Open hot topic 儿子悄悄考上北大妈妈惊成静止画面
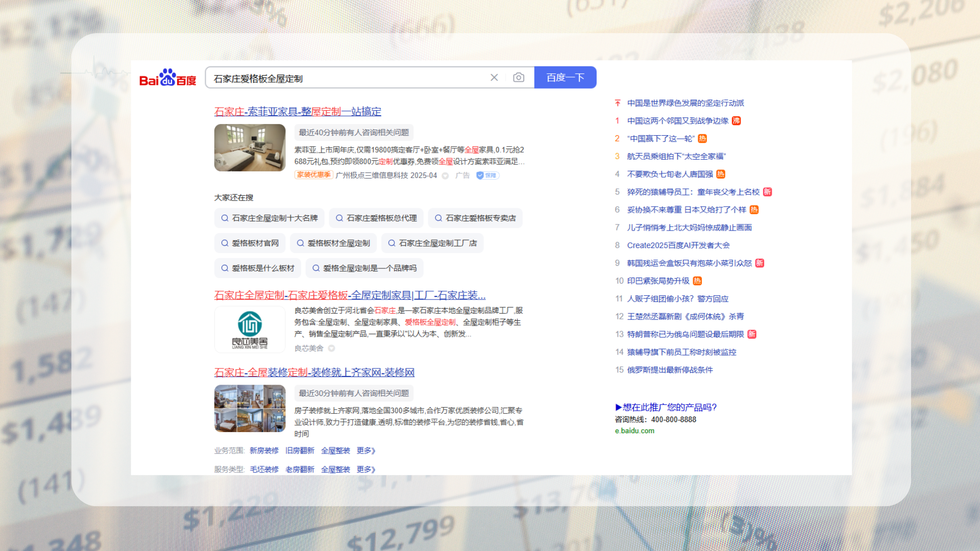Screen dimensions: 980x551 [690, 228]
